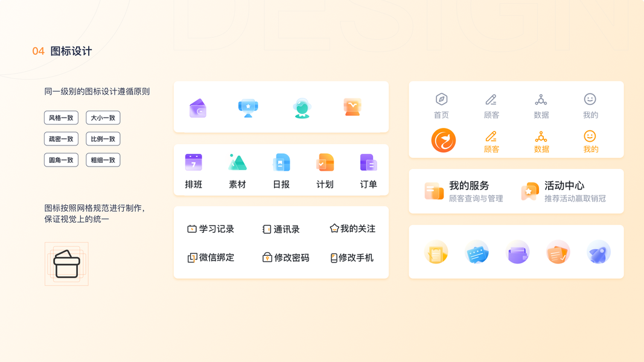
Task: Click the purple wallet circle icon
Action: pyautogui.click(x=517, y=252)
